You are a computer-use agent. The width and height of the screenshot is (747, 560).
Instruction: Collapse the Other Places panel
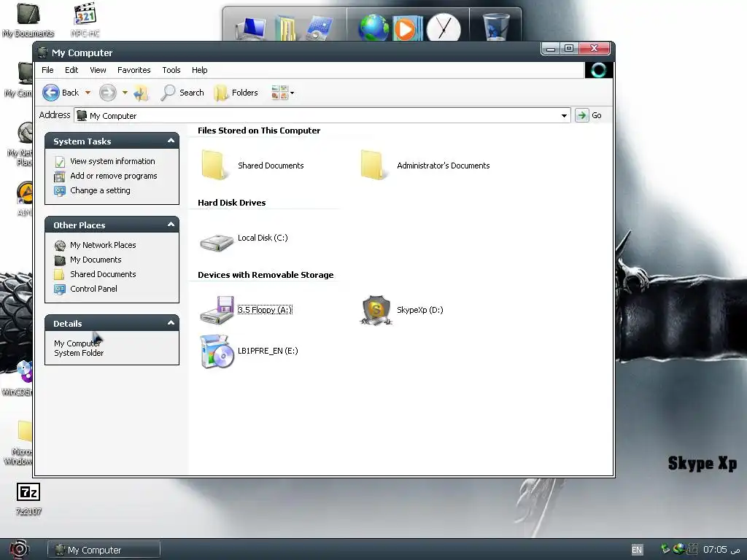pyautogui.click(x=171, y=225)
